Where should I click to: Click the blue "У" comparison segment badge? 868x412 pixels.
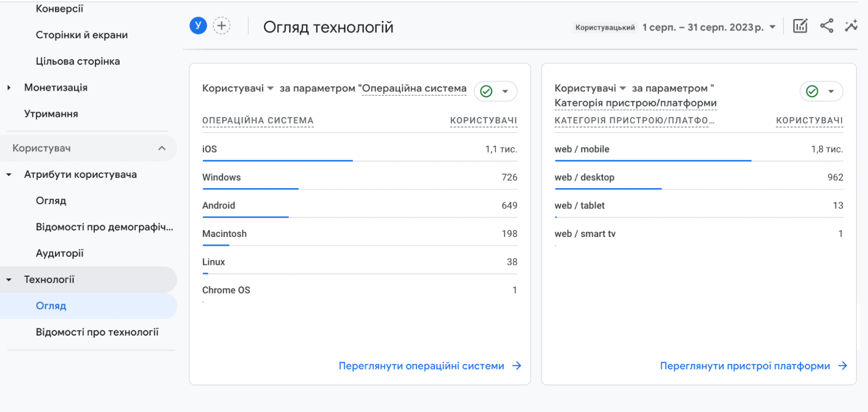point(198,26)
